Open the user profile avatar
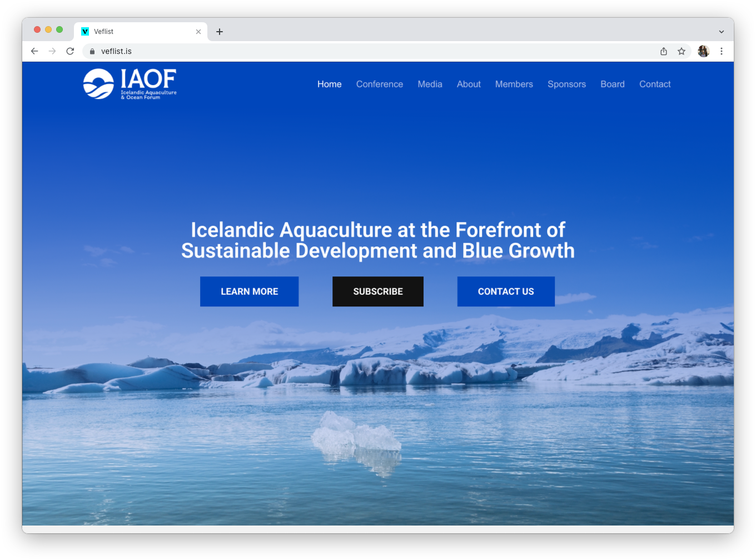Screen dimensions: 756x560 click(703, 51)
